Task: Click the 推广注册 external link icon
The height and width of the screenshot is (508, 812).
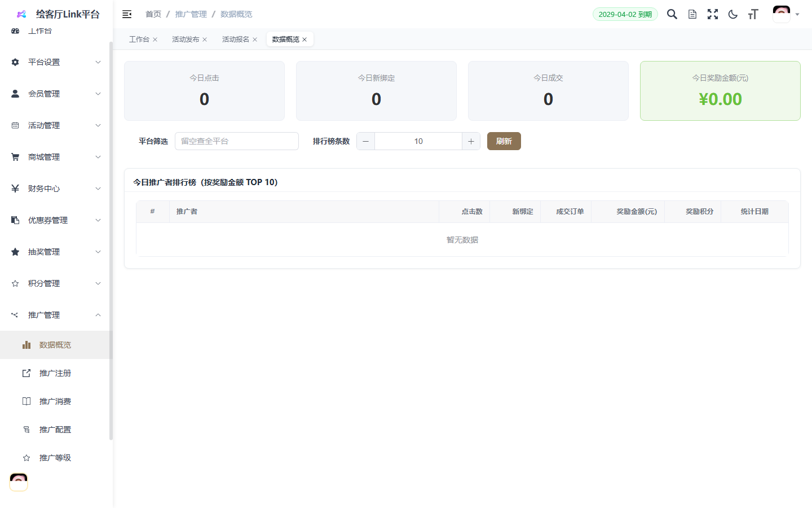Action: pyautogui.click(x=27, y=373)
